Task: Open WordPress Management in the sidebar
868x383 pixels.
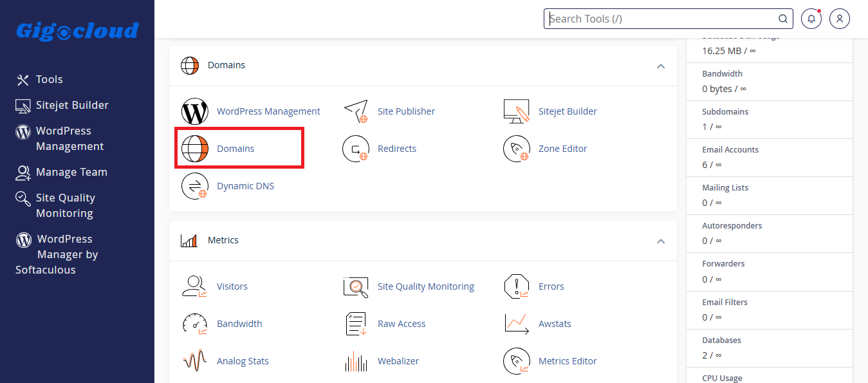Action: pos(60,138)
